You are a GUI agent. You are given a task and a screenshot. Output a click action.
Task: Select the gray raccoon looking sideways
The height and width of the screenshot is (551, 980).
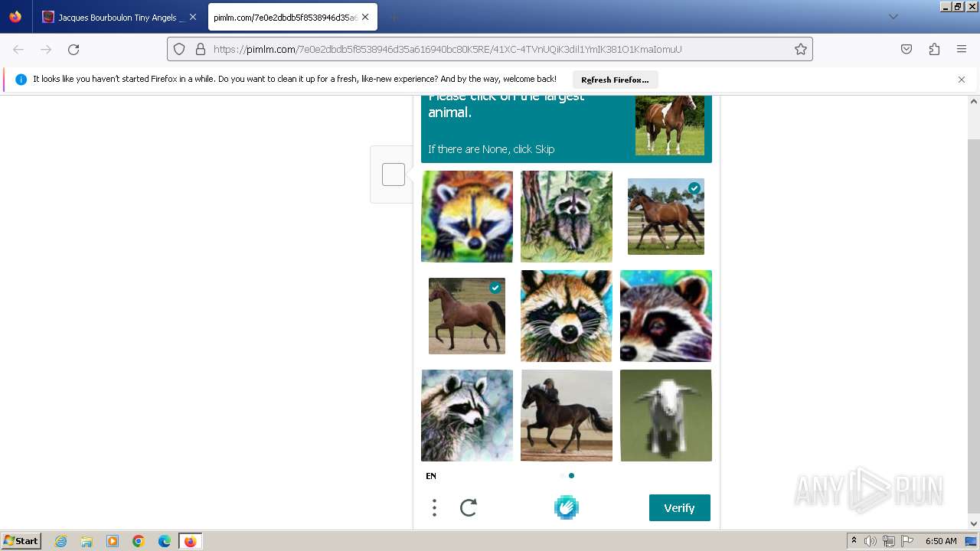click(467, 416)
